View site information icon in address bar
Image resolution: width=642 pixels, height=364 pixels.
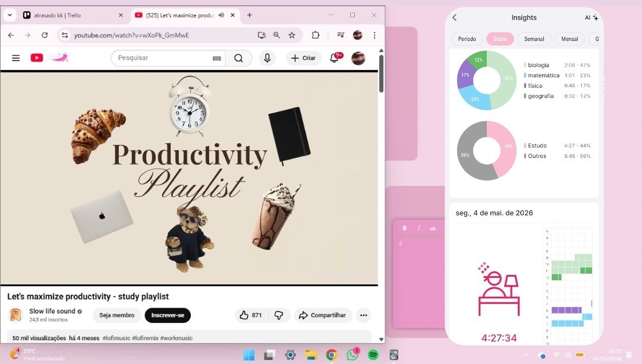(x=65, y=35)
